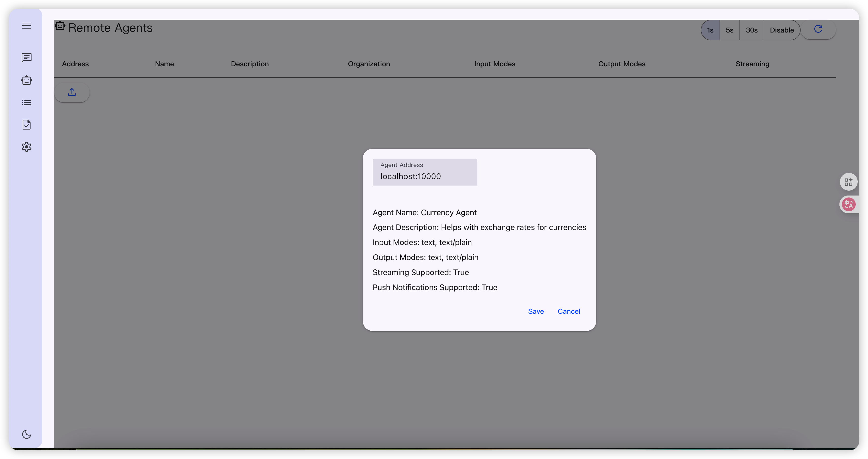Click the translate extension floating icon

coord(849,204)
